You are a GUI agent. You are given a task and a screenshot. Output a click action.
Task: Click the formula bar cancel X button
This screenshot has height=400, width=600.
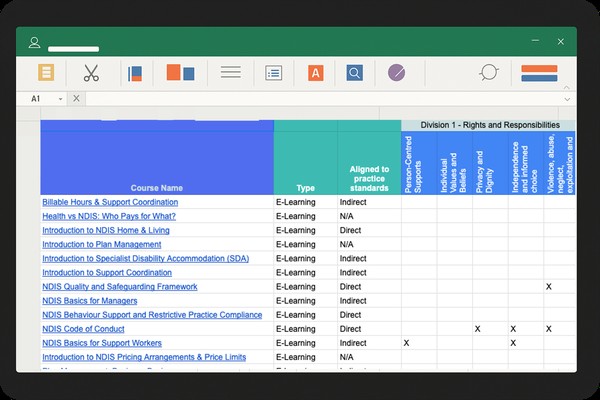pos(77,98)
